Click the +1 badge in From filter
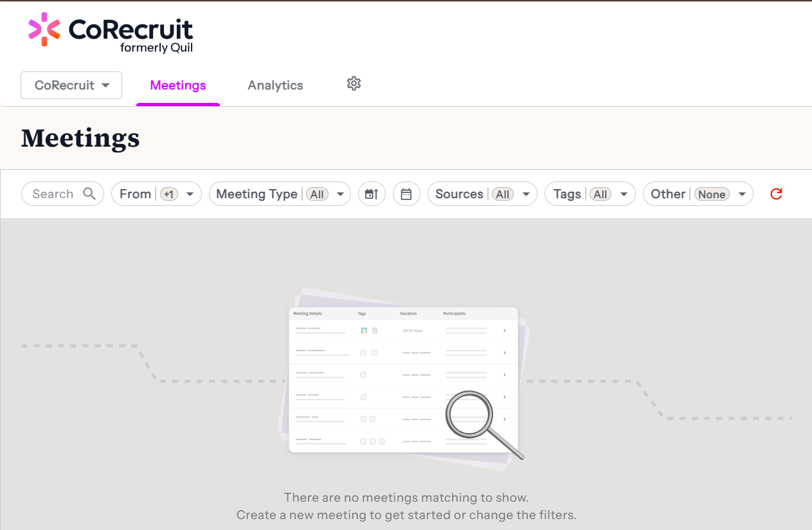 [x=169, y=194]
